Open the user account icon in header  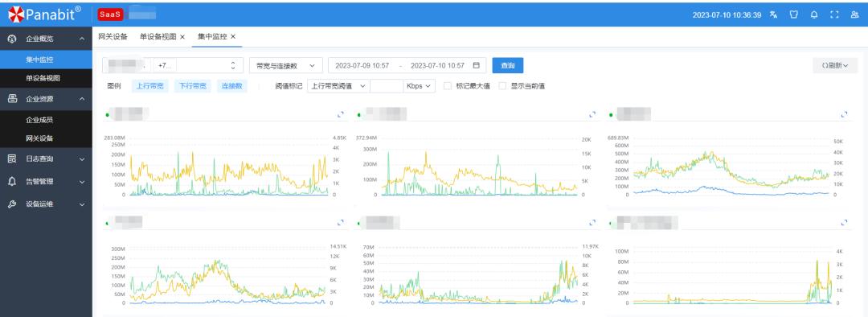854,15
